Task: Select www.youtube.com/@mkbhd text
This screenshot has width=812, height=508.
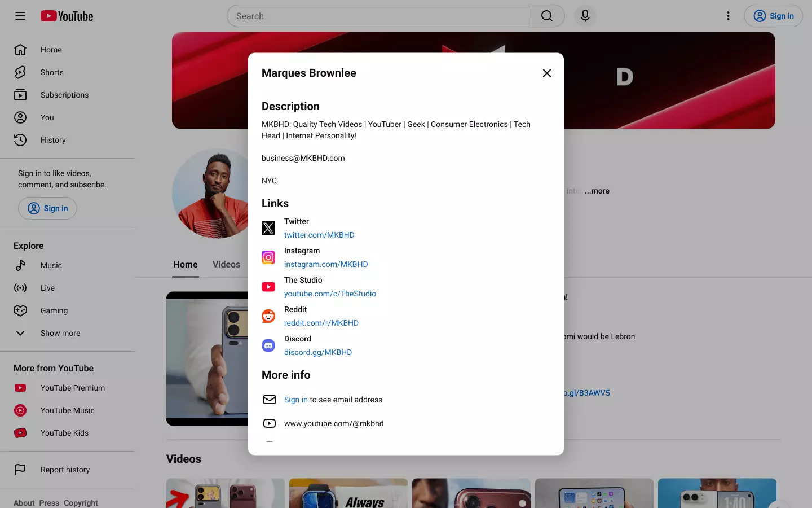Action: point(334,423)
